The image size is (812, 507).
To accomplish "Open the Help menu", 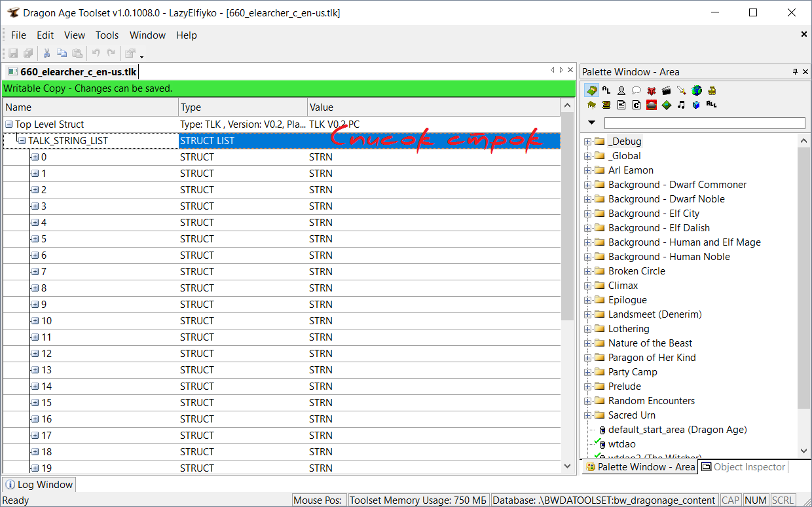I will pos(187,35).
